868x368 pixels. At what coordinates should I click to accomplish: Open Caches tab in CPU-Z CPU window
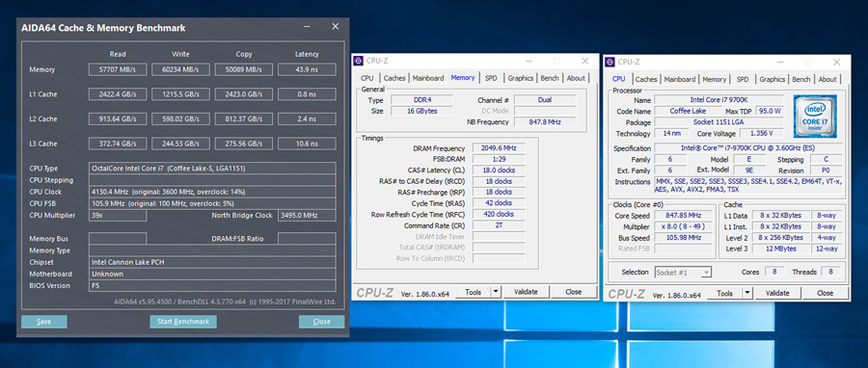[646, 80]
